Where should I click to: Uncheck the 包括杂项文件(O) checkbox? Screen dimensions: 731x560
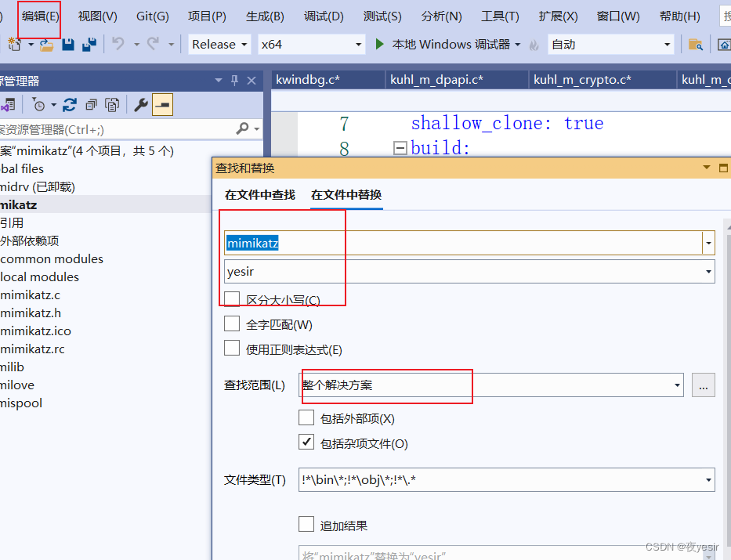pos(306,442)
